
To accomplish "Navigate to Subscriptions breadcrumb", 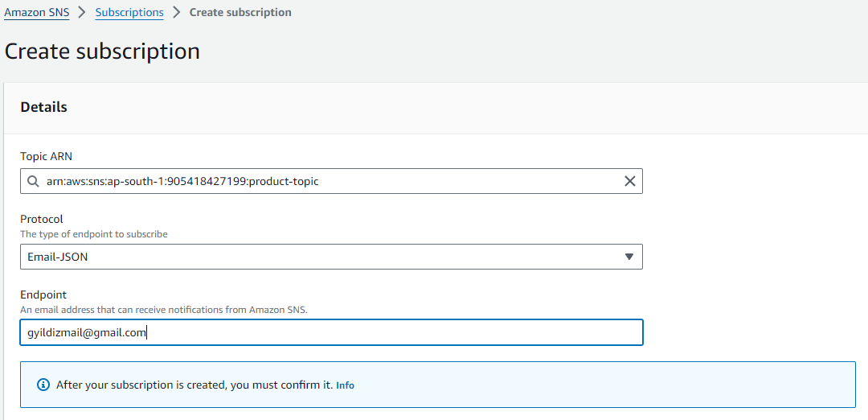I will coord(129,13).
